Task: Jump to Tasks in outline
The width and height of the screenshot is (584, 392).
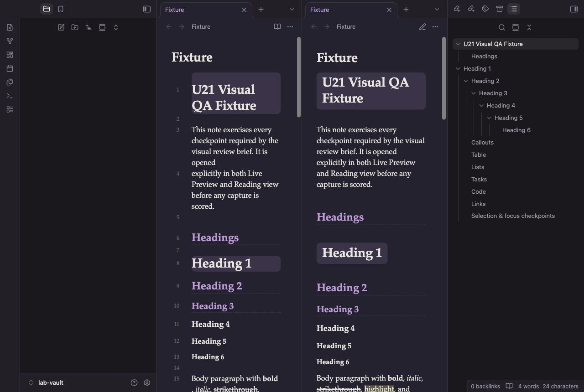Action: 479,180
